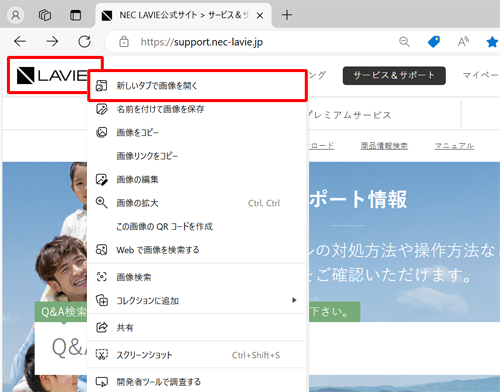Click the zoom out magnifier icon
Screen dimensions: 500x392
[x=404, y=42]
